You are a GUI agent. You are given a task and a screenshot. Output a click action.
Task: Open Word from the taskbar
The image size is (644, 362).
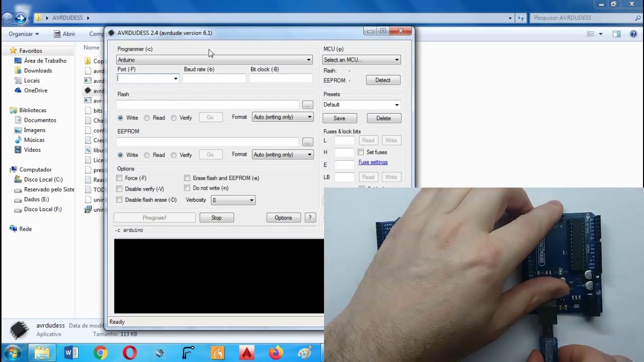71,353
